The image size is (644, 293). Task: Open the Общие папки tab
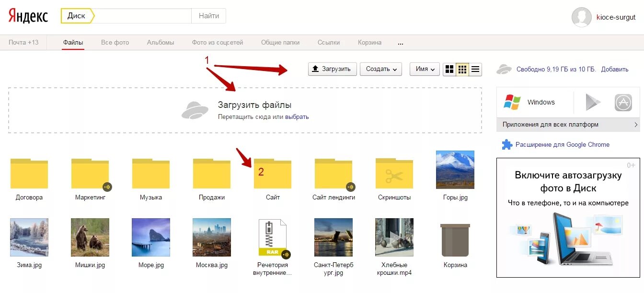280,42
